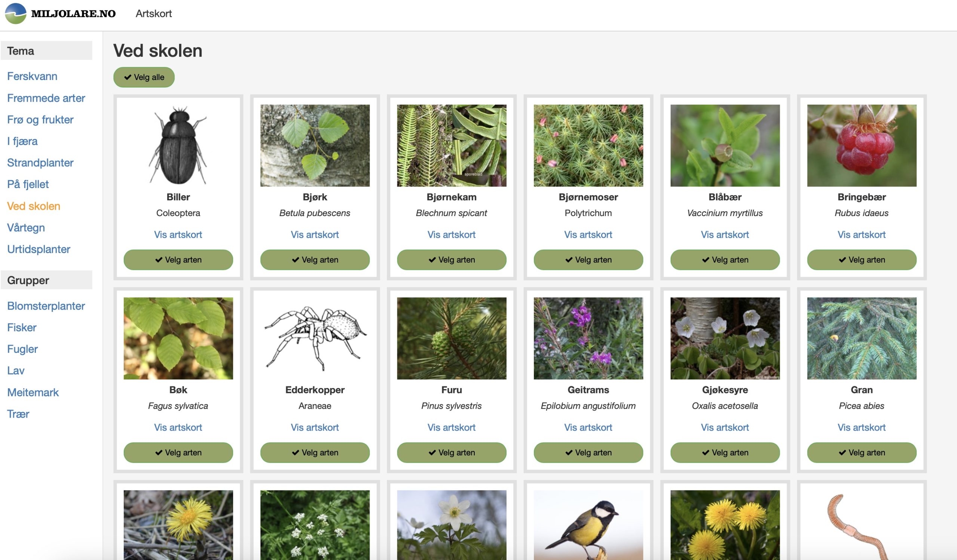Image resolution: width=957 pixels, height=560 pixels.
Task: Click the Bjørnekam fern photo
Action: tap(452, 146)
